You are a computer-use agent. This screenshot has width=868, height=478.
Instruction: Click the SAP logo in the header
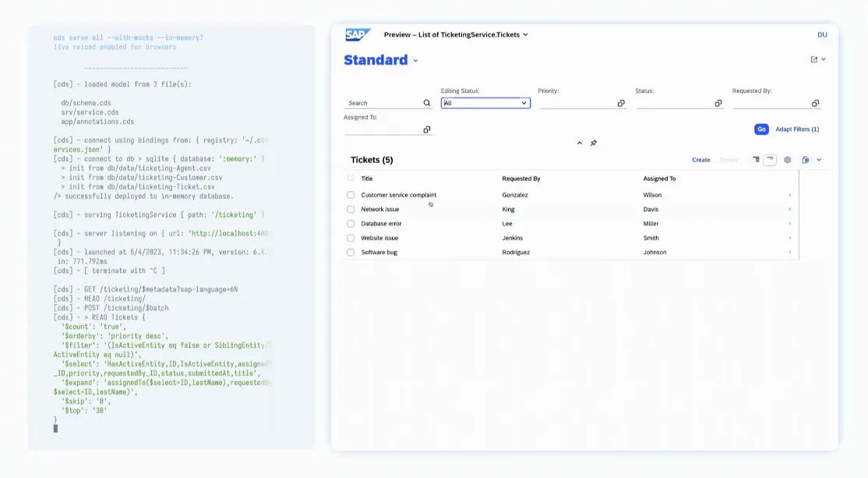358,34
